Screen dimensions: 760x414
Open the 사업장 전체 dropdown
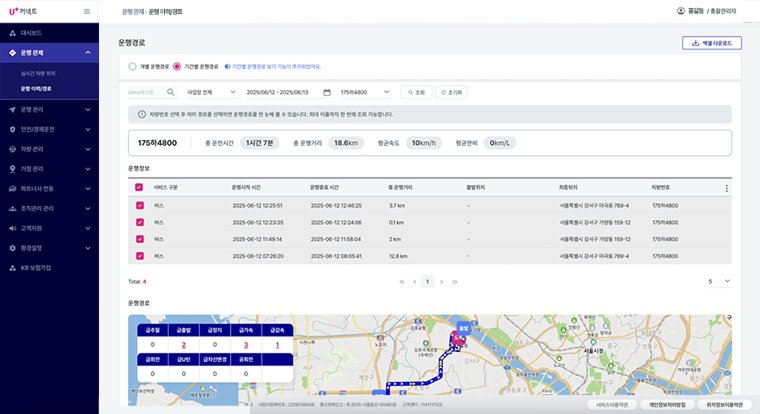click(x=211, y=92)
